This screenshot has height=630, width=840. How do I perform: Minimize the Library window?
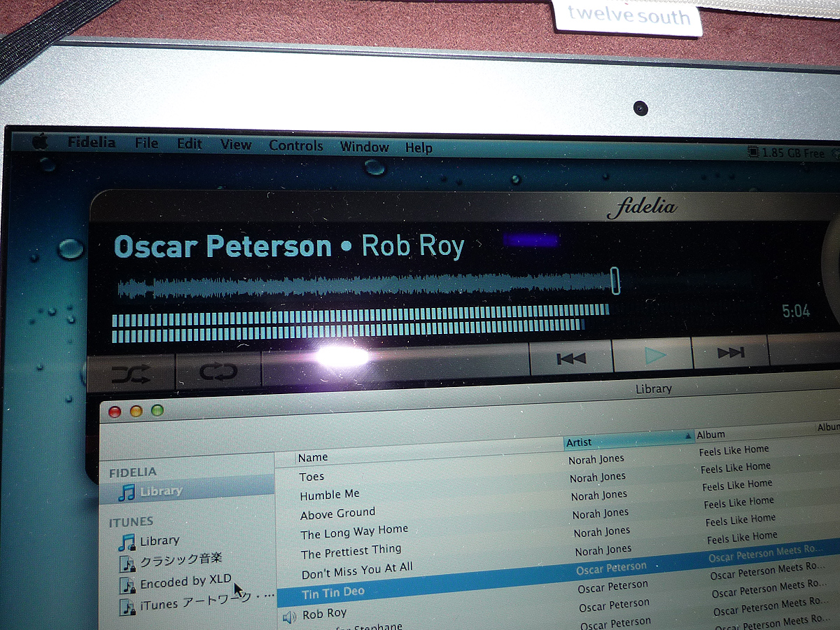pos(136,412)
